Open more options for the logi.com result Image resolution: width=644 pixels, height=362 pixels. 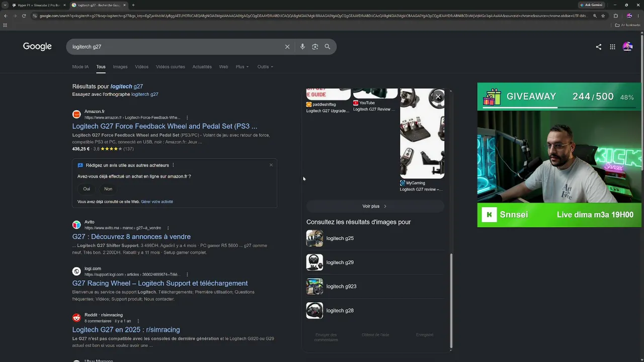coord(187,275)
